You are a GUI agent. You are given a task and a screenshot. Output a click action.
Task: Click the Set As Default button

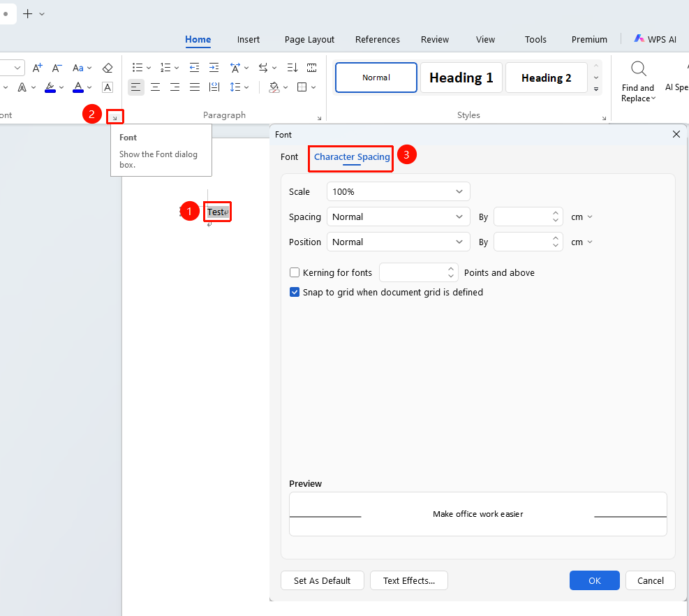[x=322, y=580]
